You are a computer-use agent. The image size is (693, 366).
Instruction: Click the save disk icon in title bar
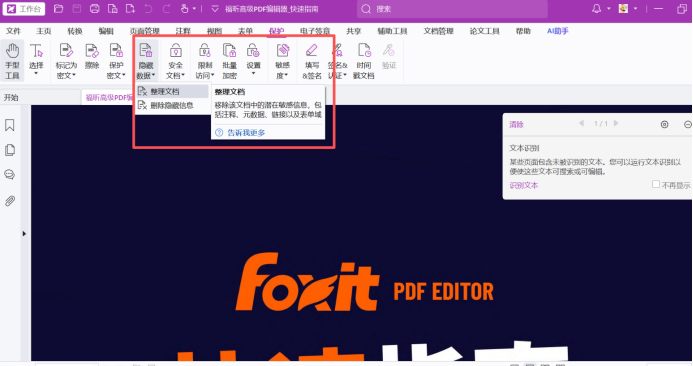(76, 9)
